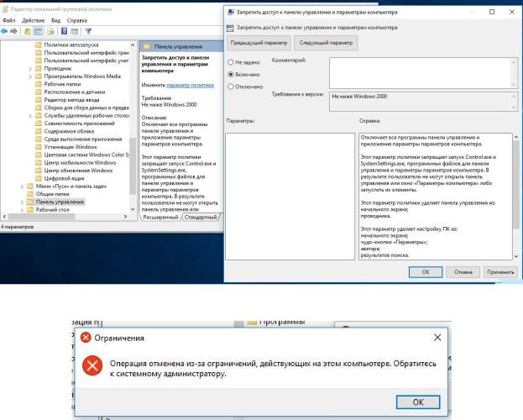Select Цветовая система Windows Color tree item
Viewport: 523px width, 420px height.
86,155
